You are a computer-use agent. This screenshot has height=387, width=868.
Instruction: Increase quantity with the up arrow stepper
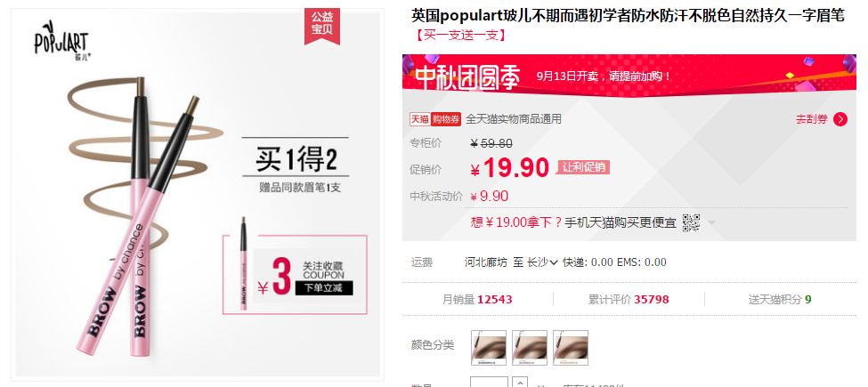[x=521, y=382]
